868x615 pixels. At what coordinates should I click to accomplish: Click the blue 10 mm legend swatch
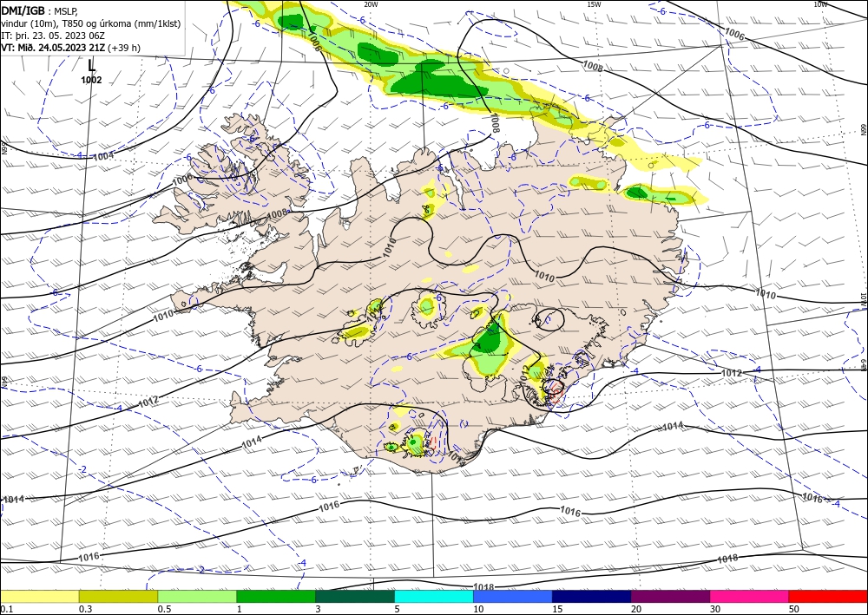click(x=513, y=596)
